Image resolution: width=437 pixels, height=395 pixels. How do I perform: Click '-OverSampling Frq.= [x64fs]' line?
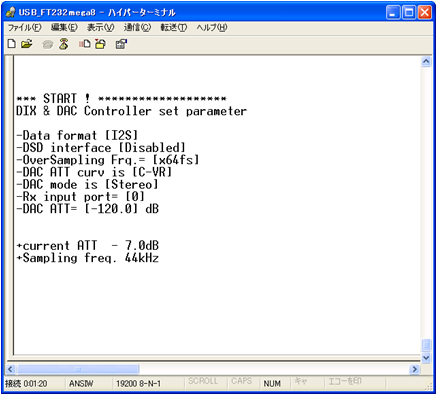pos(108,160)
